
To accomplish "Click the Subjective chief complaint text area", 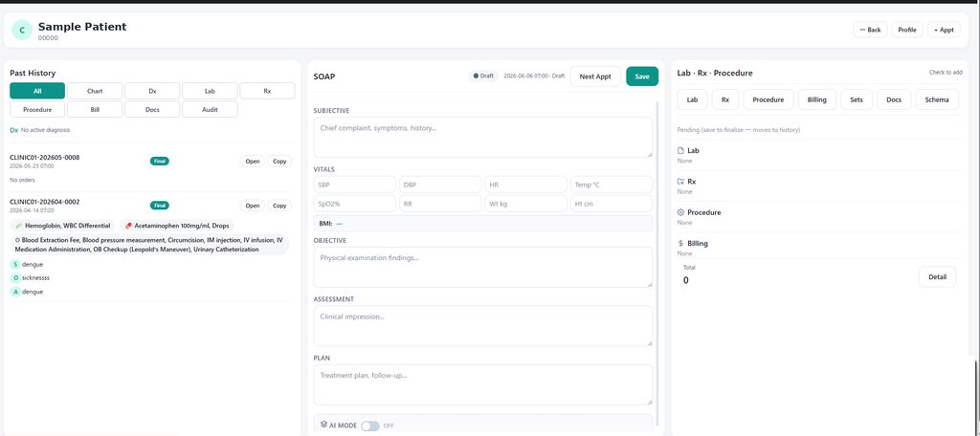I will [483, 138].
